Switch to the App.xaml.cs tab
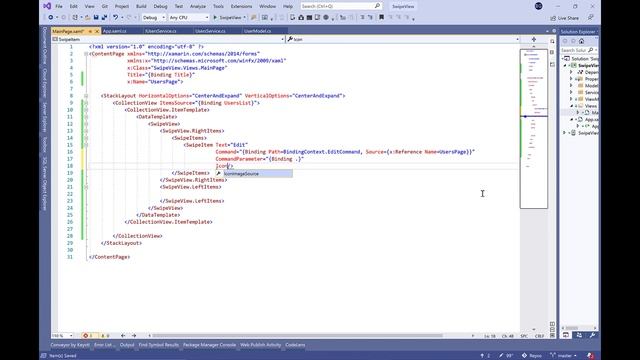 click(x=115, y=31)
